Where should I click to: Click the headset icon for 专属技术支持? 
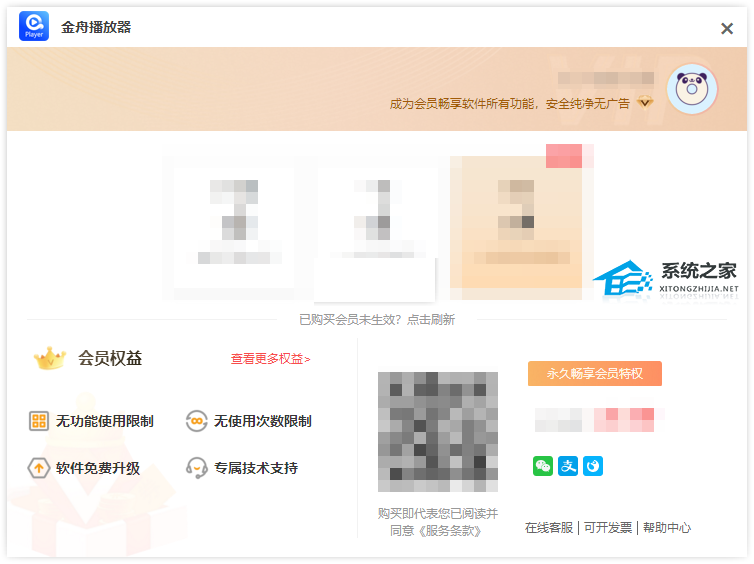(197, 468)
